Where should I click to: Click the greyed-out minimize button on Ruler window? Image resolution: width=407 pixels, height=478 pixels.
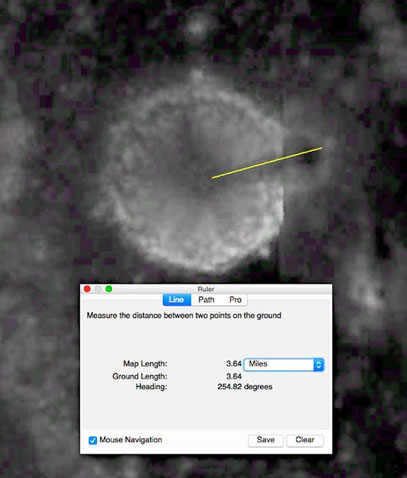point(98,289)
